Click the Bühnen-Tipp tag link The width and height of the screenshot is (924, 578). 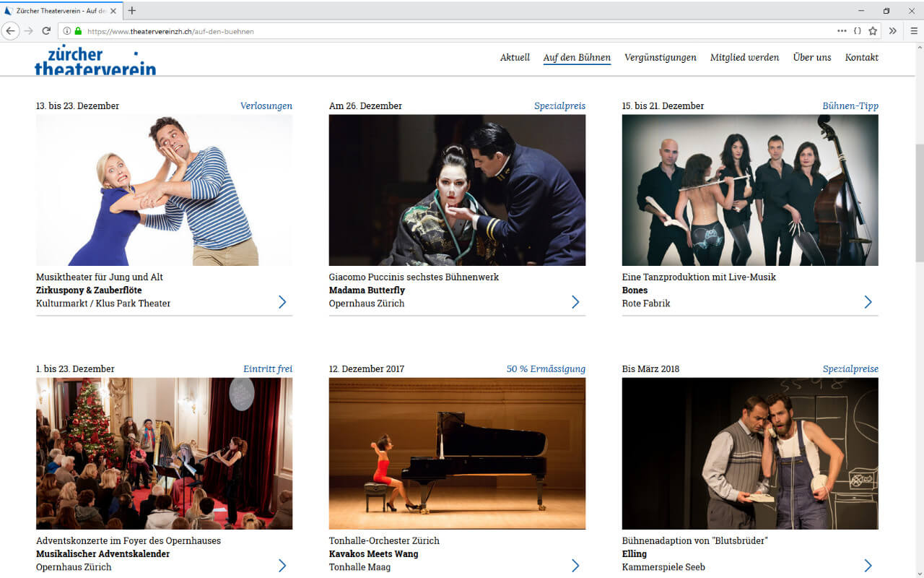pyautogui.click(x=850, y=105)
